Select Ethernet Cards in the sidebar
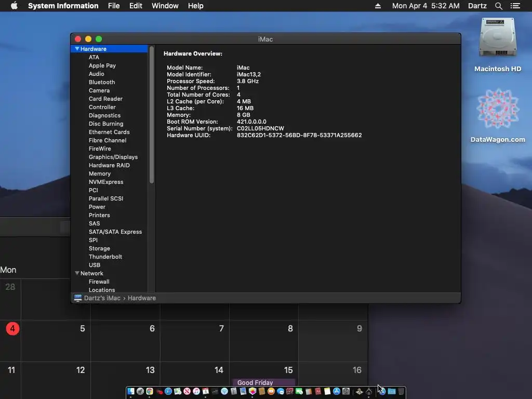The height and width of the screenshot is (399, 532). 109,132
